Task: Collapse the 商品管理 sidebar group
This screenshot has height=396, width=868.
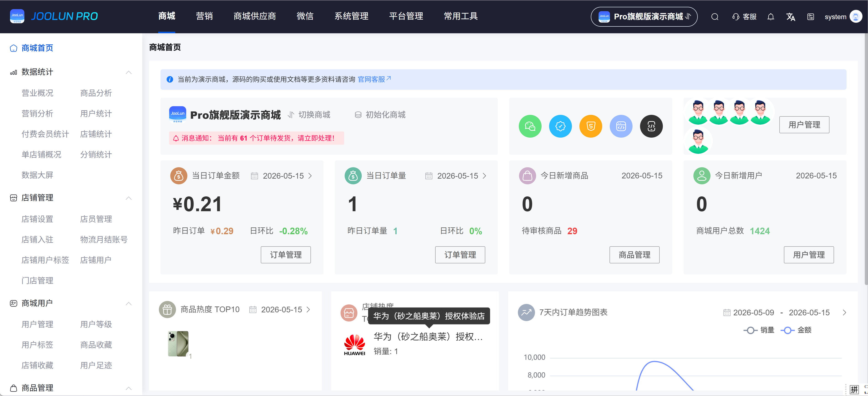Action: [x=129, y=388]
